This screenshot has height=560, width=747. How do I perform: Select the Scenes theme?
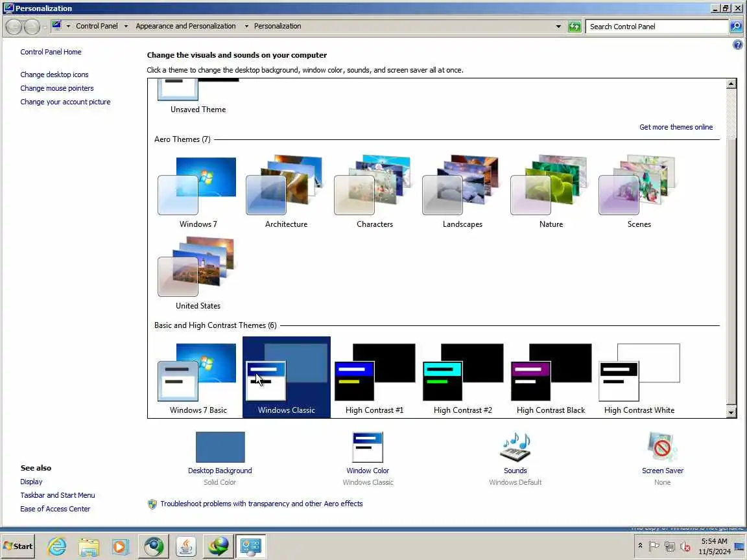(x=639, y=191)
